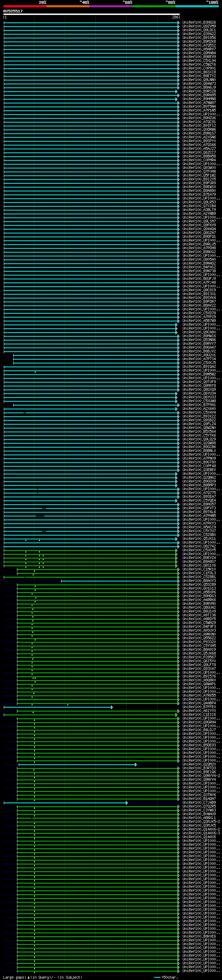Click label UniRef100_A5ARV7
222x980 pixels.
pyautogui.click(x=199, y=49)
